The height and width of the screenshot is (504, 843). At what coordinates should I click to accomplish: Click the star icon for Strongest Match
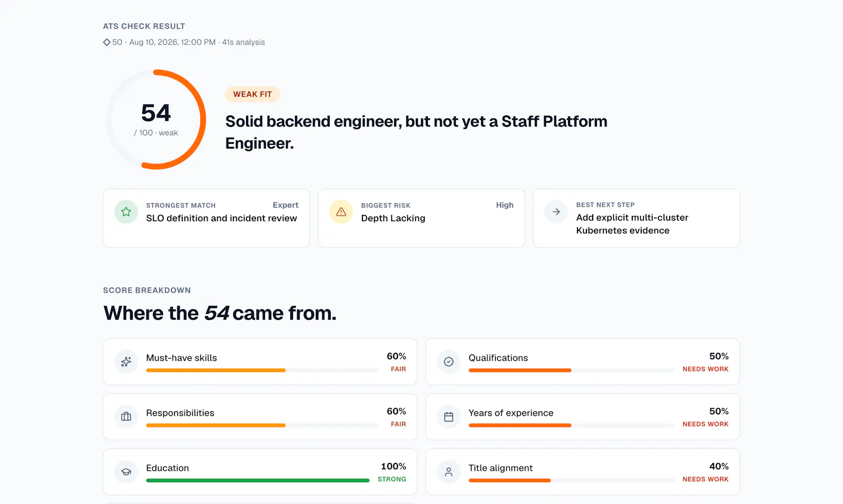pyautogui.click(x=126, y=212)
